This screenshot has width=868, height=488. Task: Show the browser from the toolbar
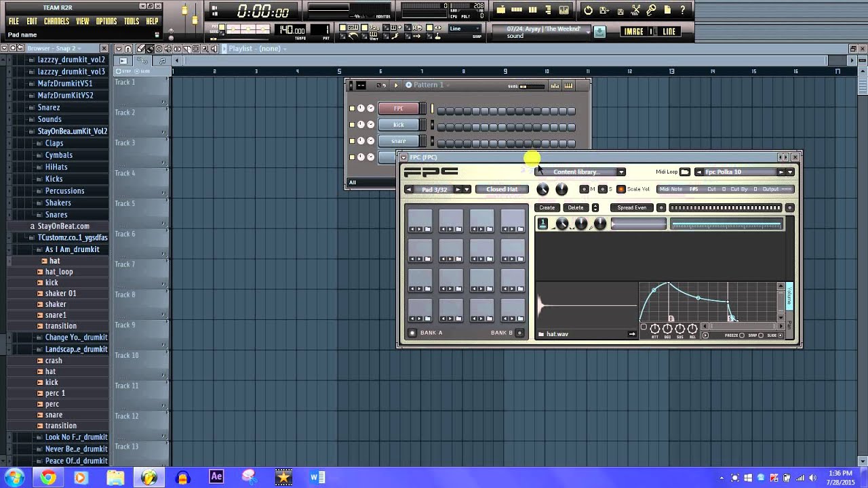549,10
